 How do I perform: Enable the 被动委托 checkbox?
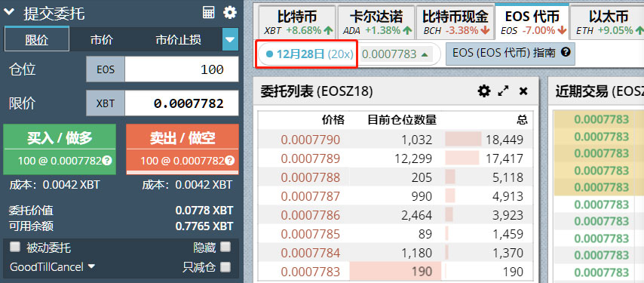[x=15, y=247]
